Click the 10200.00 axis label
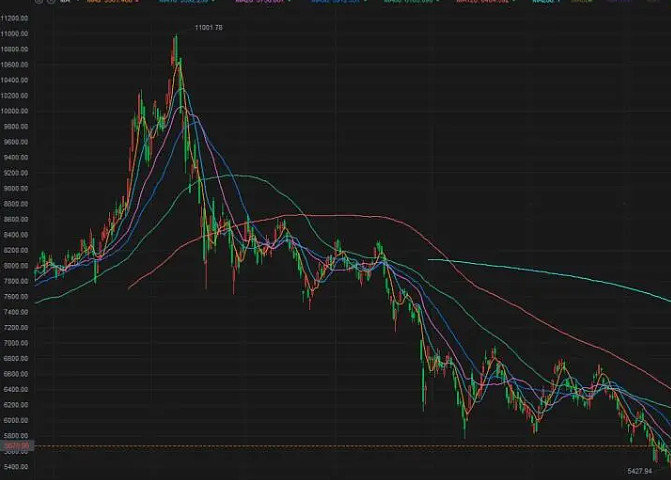The width and height of the screenshot is (671, 480). (15, 95)
